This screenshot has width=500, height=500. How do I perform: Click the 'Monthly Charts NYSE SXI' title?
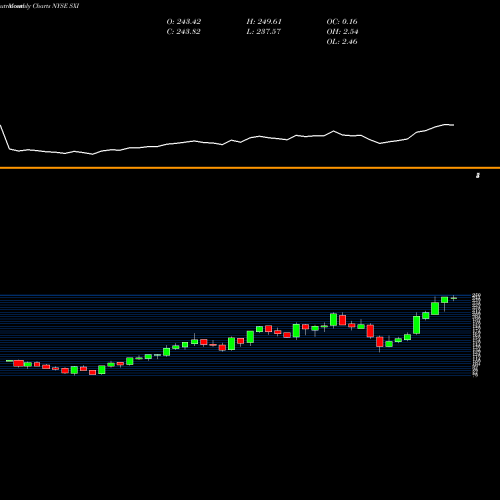(x=44, y=6)
